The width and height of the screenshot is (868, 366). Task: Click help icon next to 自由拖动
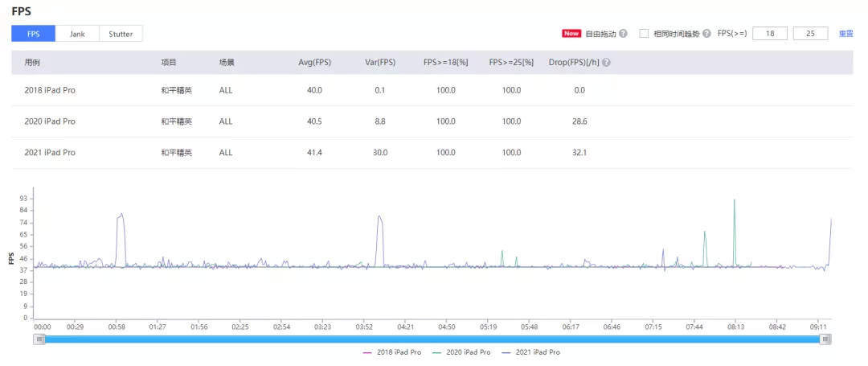[x=624, y=34]
